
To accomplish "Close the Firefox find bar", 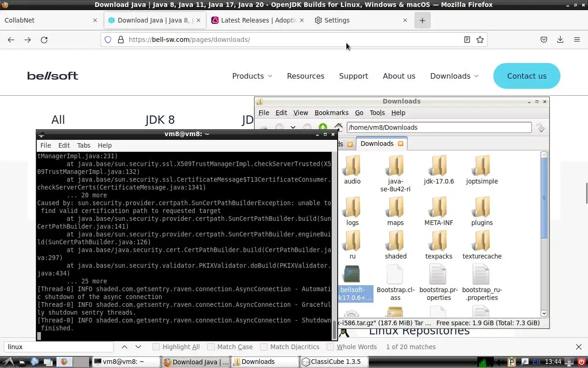I will pyautogui.click(x=579, y=347).
